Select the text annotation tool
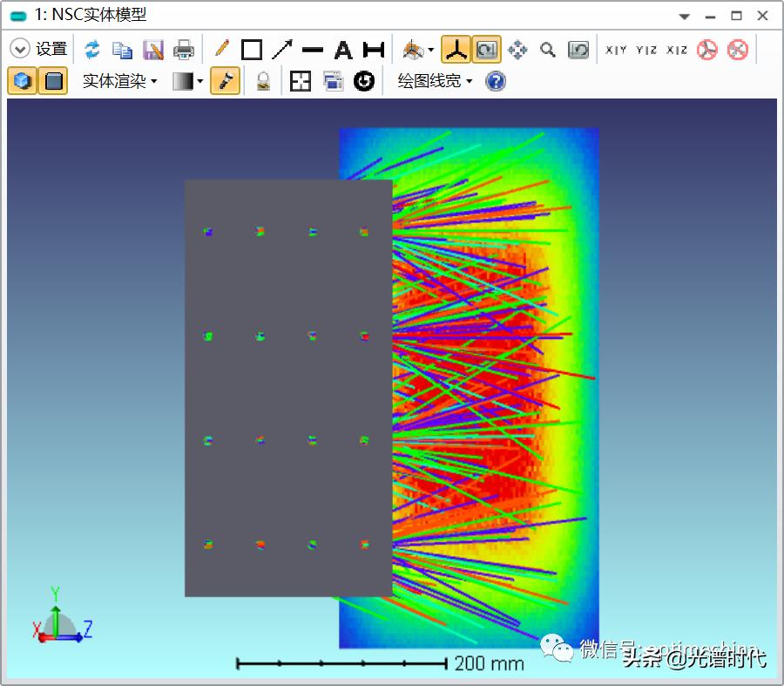The width and height of the screenshot is (784, 686). pyautogui.click(x=342, y=50)
